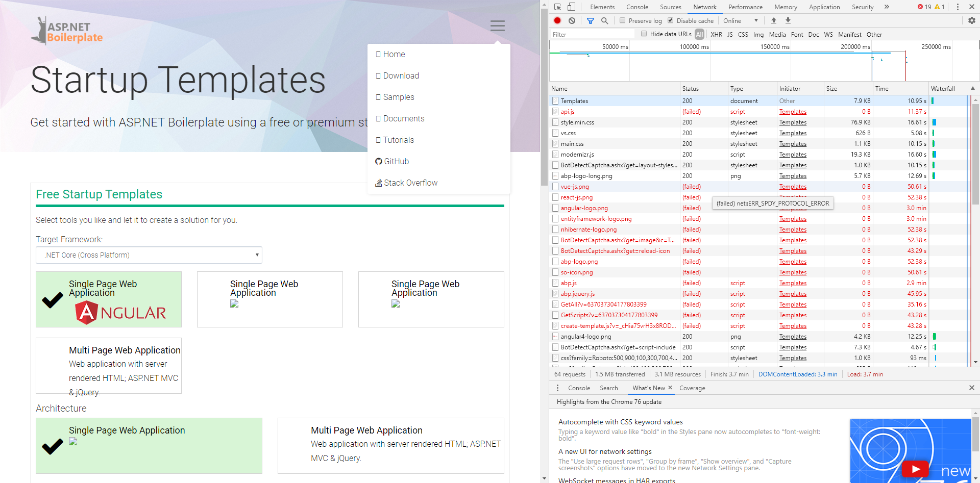Play the What's New video thumbnail

pyautogui.click(x=915, y=469)
